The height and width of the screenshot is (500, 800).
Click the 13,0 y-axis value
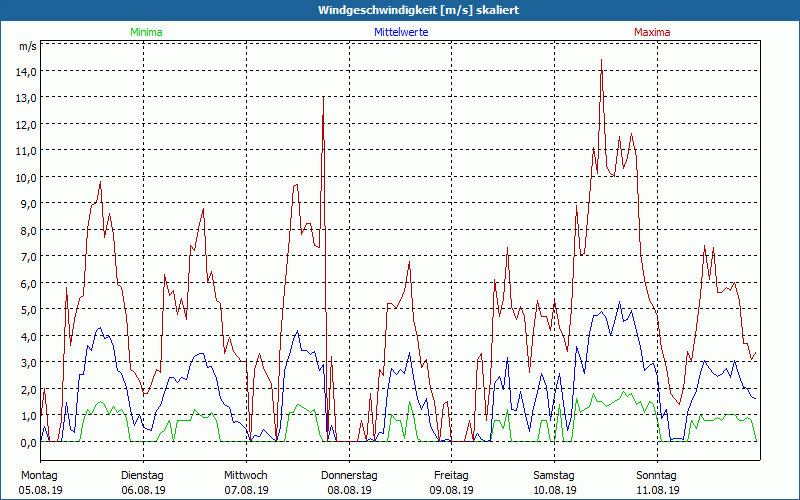point(28,98)
